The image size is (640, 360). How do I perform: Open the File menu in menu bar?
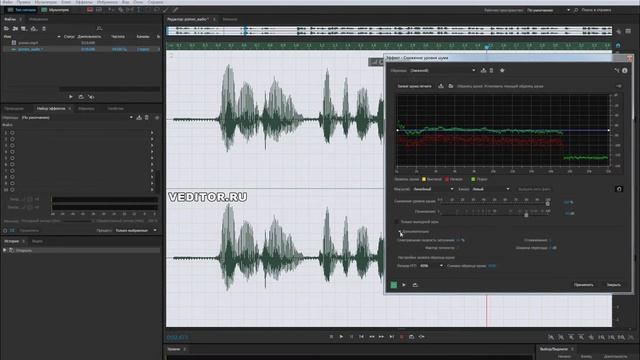click(x=7, y=2)
